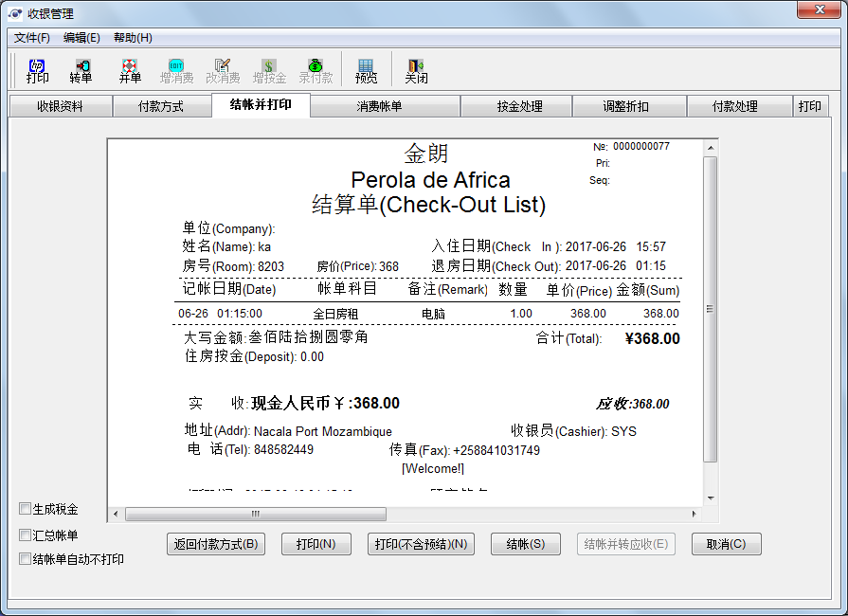
Task: Click the 增消费 add consumption icon
Action: coord(176,70)
